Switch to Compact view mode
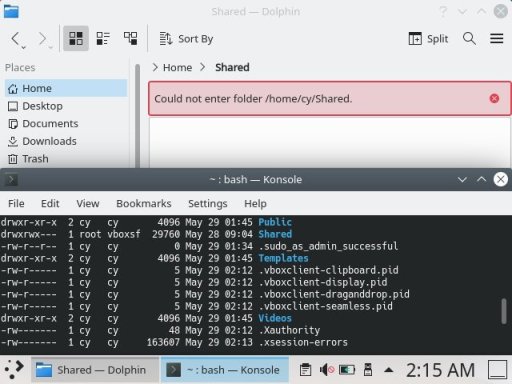The width and height of the screenshot is (512, 384). [103, 38]
